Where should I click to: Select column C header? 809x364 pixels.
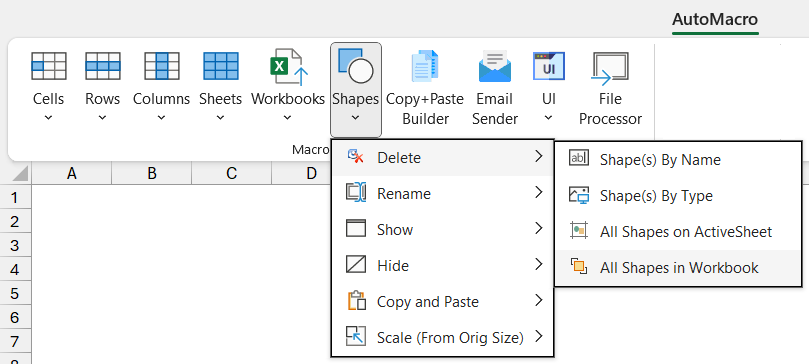(231, 174)
